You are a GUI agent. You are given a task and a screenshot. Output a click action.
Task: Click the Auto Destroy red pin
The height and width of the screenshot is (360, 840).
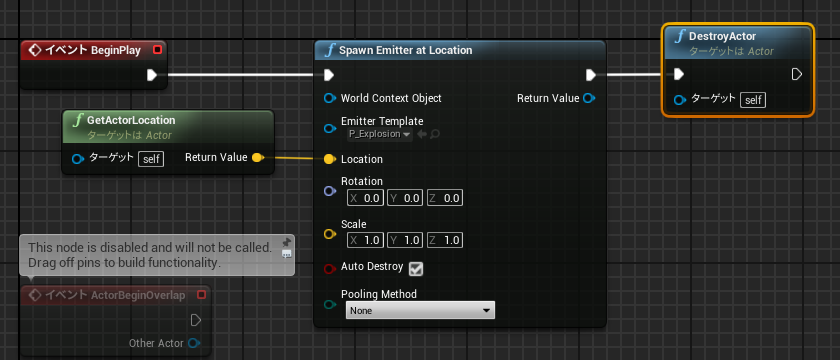click(x=330, y=268)
